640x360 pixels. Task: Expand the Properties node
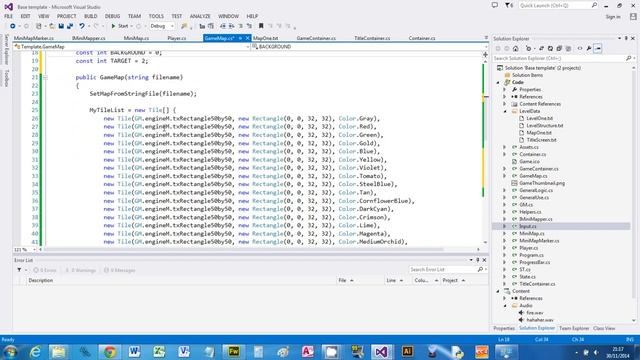tap(505, 89)
